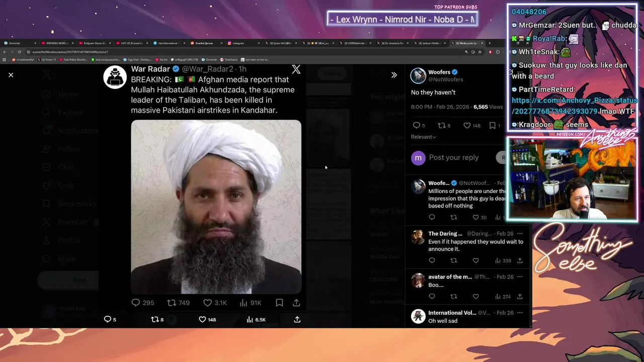Viewport: 644px width, 362px height.
Task: Open the War Radar account name
Action: click(150, 69)
